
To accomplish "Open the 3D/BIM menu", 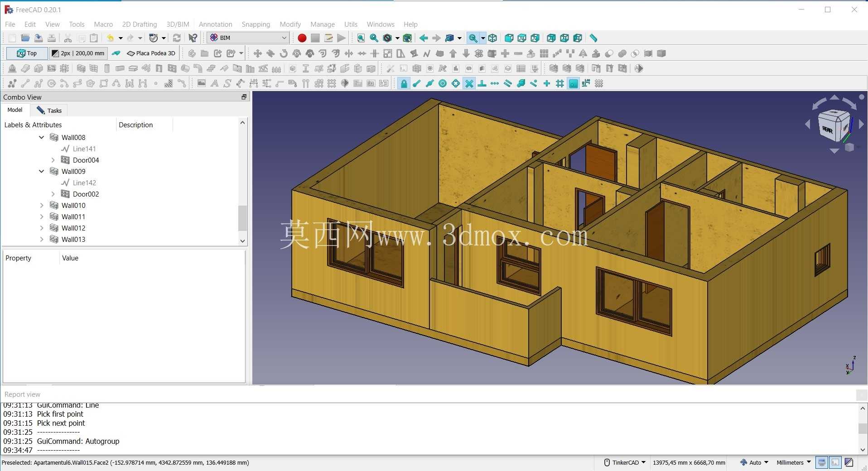I will (x=178, y=24).
